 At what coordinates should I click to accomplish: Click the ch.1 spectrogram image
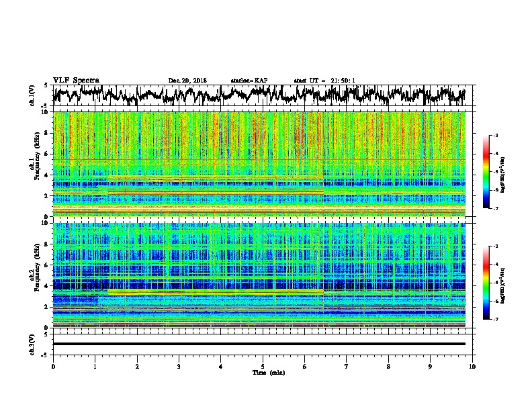click(x=259, y=164)
